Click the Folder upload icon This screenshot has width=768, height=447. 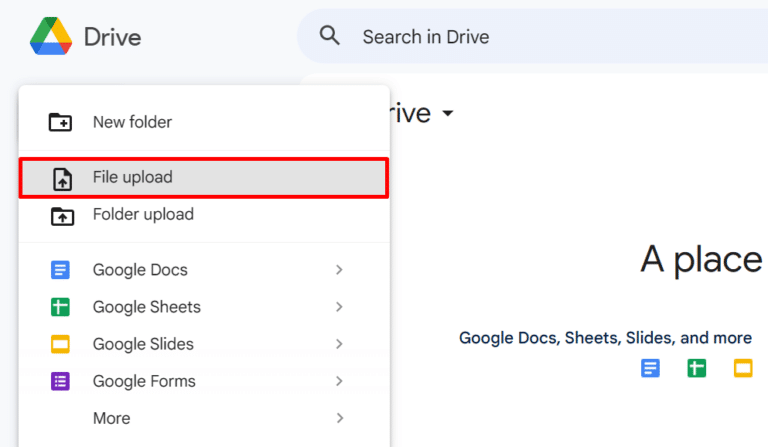61,215
